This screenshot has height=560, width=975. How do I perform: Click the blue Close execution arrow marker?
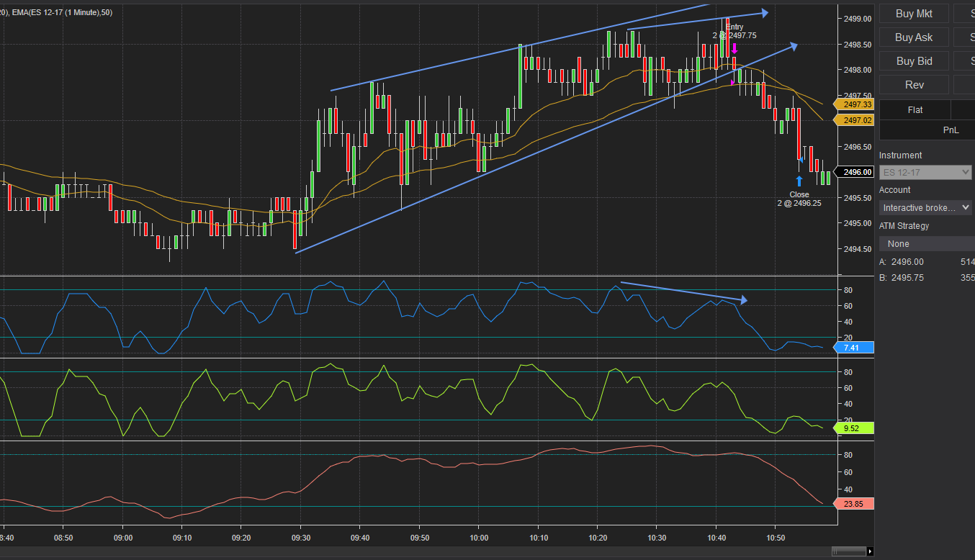point(799,181)
